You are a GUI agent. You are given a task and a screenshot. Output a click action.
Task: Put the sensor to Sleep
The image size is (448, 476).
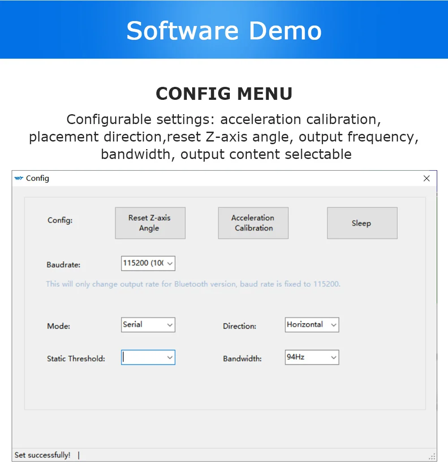(362, 223)
